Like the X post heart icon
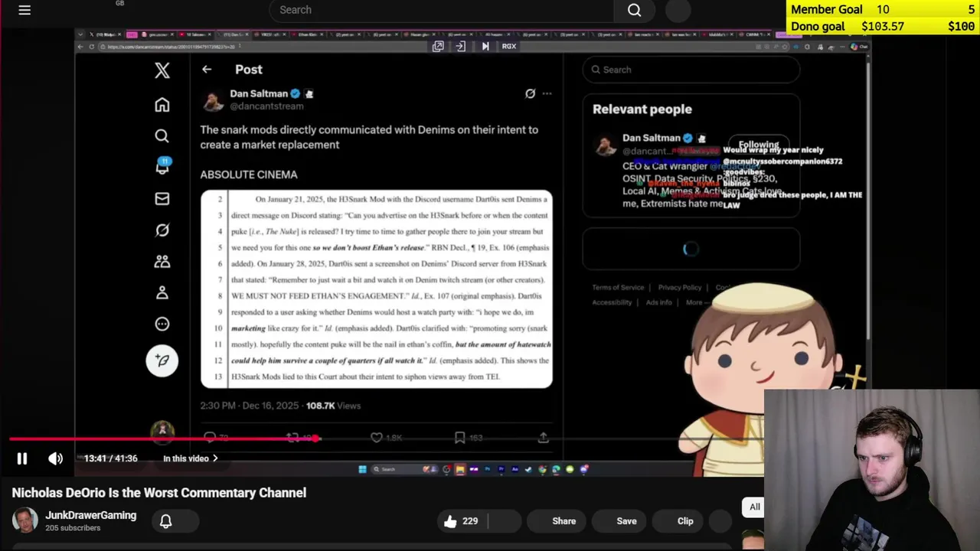The height and width of the screenshot is (551, 980). (x=377, y=438)
